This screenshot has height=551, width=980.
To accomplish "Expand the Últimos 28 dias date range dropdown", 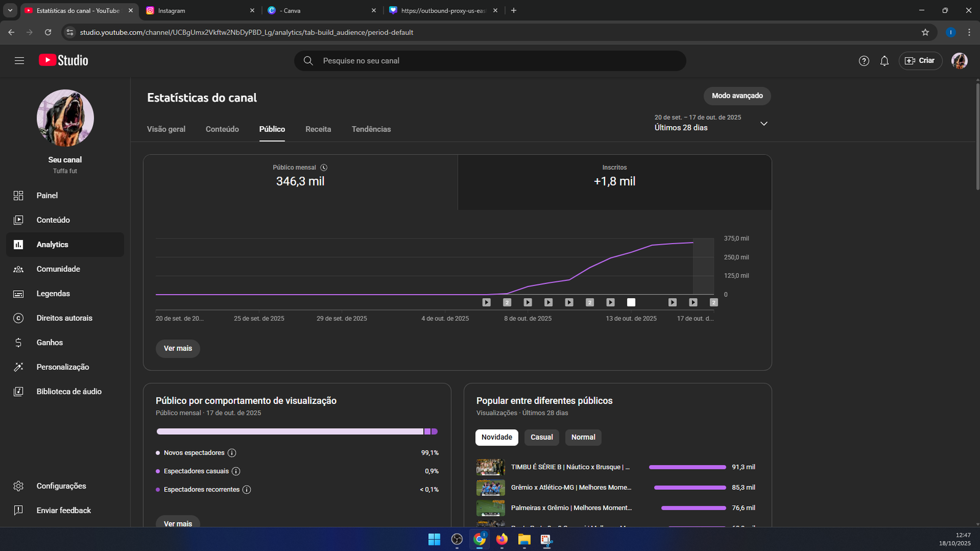I will (x=763, y=124).
